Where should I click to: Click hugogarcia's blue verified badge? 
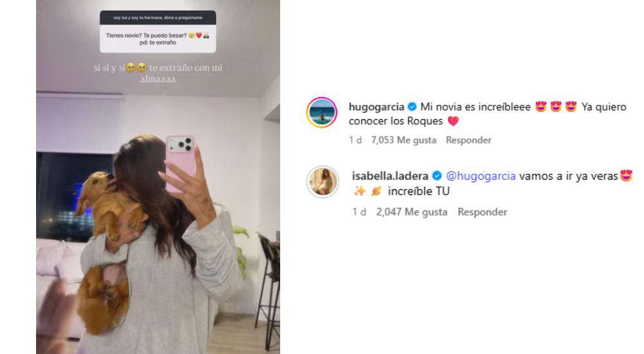pyautogui.click(x=412, y=107)
